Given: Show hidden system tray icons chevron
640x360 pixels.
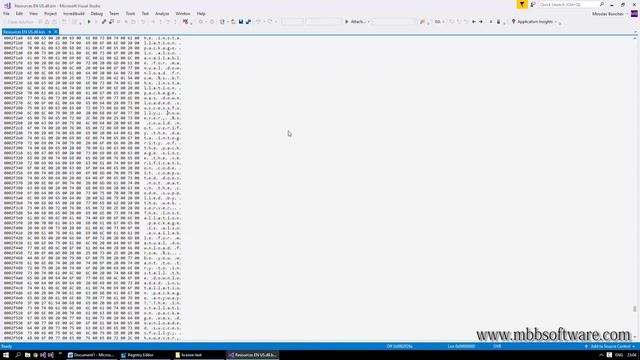Looking at the screenshot, I should (601, 355).
